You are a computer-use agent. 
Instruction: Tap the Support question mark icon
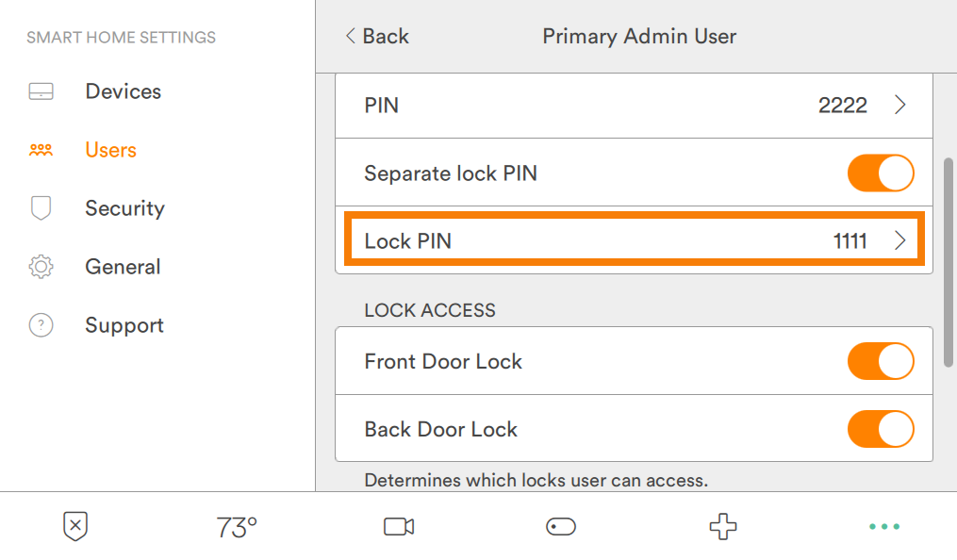click(41, 325)
